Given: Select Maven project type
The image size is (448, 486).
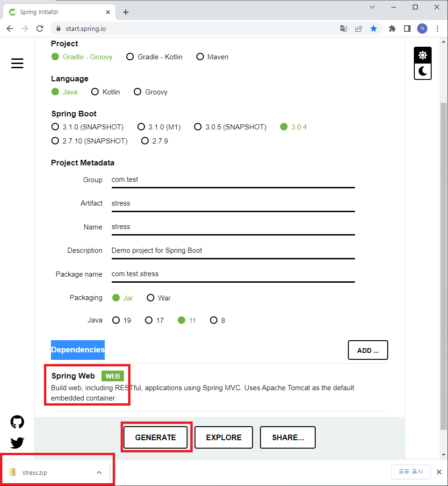Looking at the screenshot, I should (212, 57).
